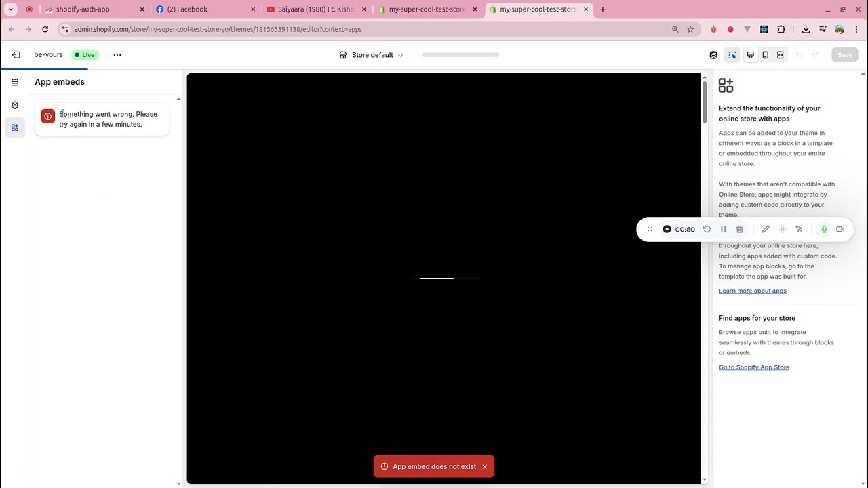The width and height of the screenshot is (868, 488).
Task: Click the sidebar scroll up arrow
Action: tap(178, 99)
